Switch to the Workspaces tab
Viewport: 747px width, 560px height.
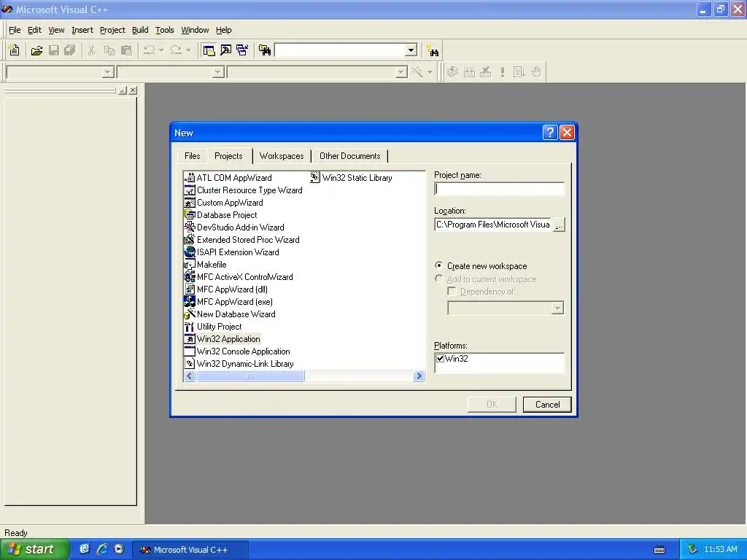click(282, 156)
